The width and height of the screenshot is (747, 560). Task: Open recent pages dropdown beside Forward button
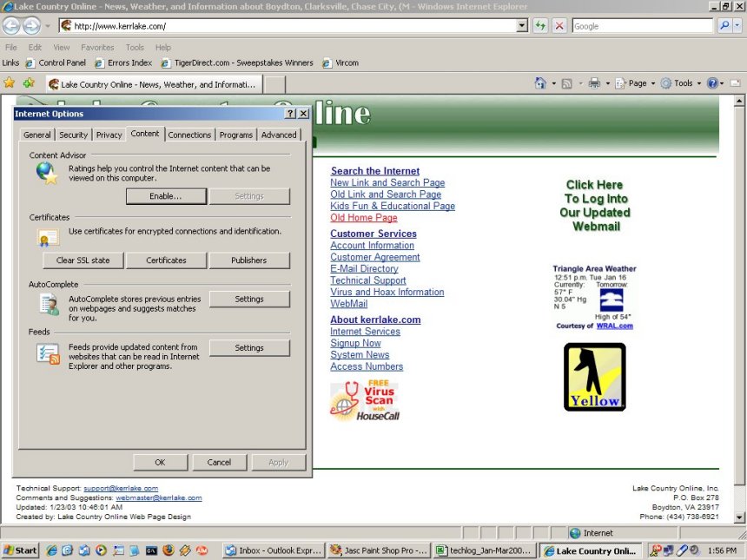(x=48, y=26)
